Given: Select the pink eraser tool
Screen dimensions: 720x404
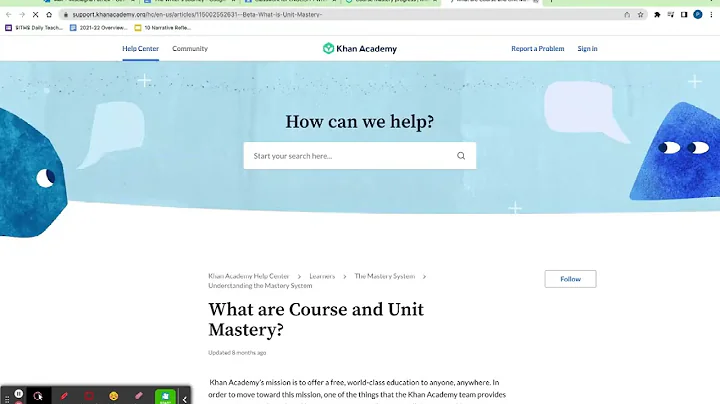Looking at the screenshot, I should (x=139, y=396).
